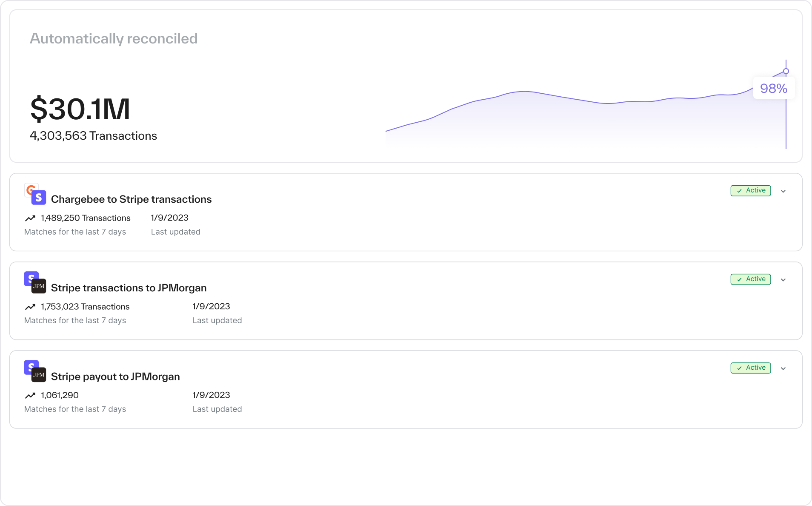This screenshot has width=812, height=506.
Task: Click trend arrow icon next to 1,753,023 Transactions
Action: [x=30, y=307]
